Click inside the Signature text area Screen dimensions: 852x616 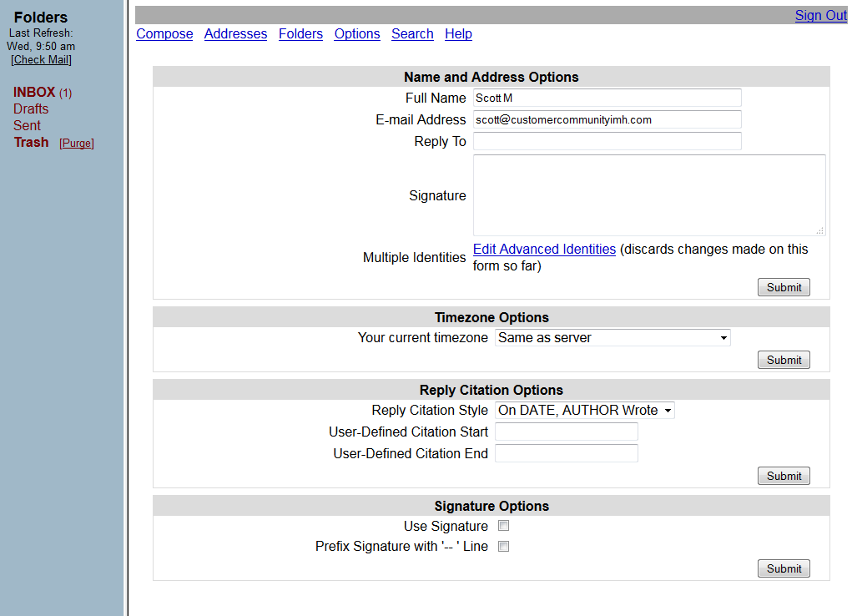pyautogui.click(x=649, y=195)
